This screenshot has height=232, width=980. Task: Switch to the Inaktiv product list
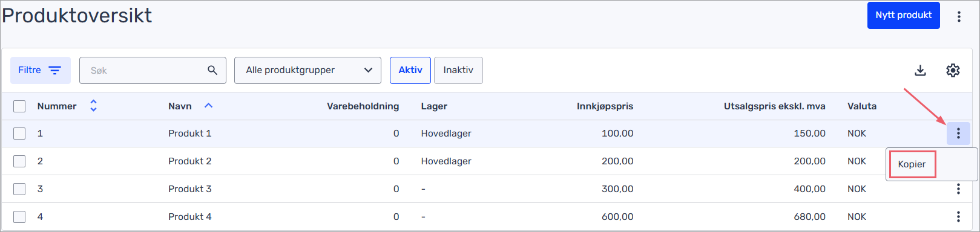(458, 70)
